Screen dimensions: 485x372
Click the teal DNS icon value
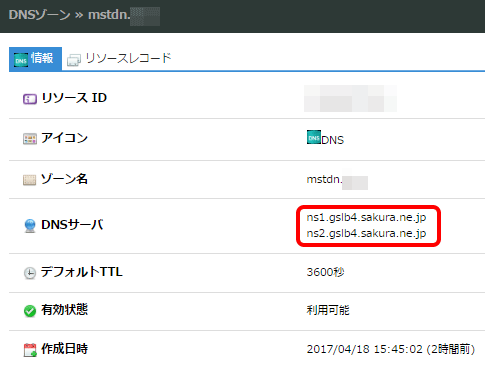314,137
